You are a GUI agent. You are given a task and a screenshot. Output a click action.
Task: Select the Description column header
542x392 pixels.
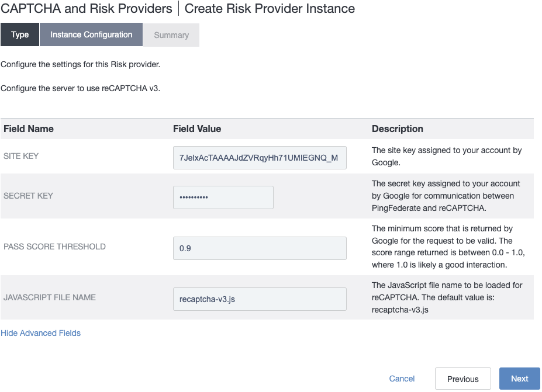coord(397,129)
